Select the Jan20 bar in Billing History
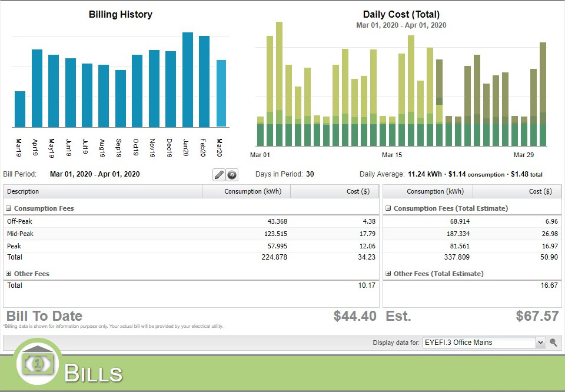This screenshot has height=392, width=565. tap(188, 80)
